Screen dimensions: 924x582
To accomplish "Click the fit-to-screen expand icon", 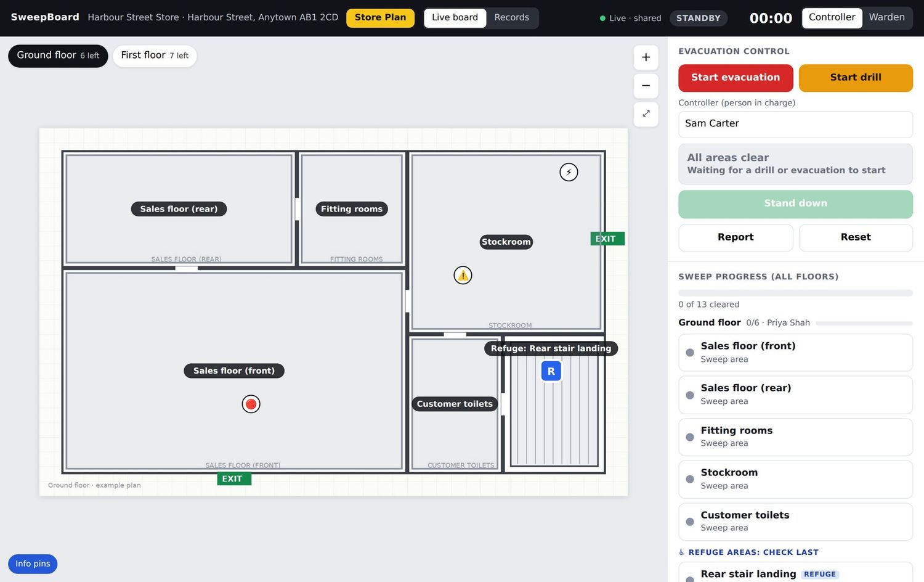I will click(646, 114).
